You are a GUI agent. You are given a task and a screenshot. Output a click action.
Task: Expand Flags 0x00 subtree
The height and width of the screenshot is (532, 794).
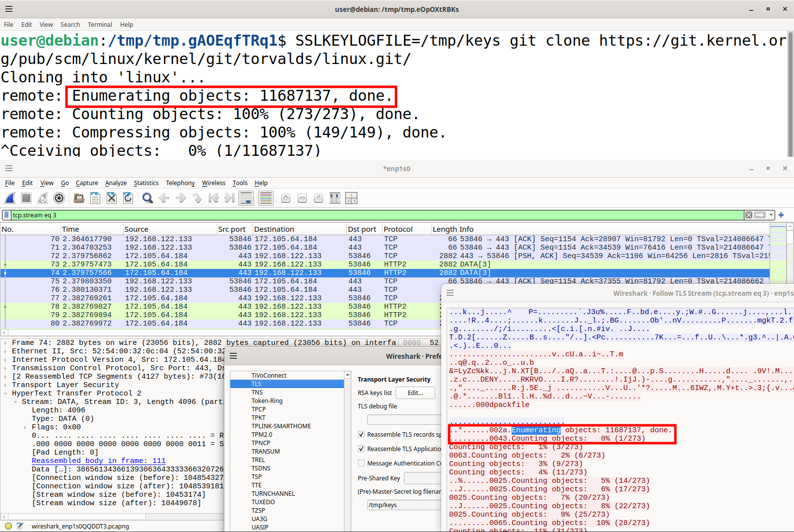(25, 427)
